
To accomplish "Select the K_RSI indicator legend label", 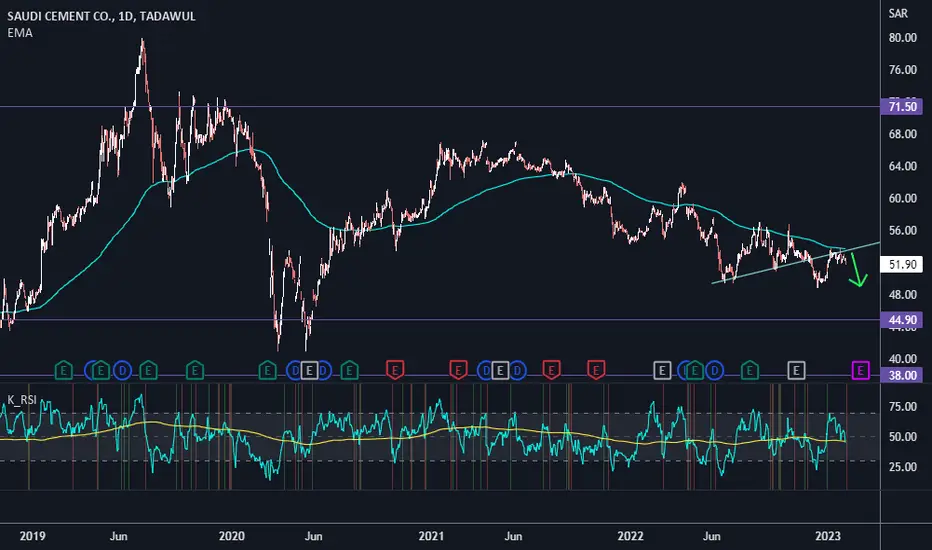I will (22, 400).
